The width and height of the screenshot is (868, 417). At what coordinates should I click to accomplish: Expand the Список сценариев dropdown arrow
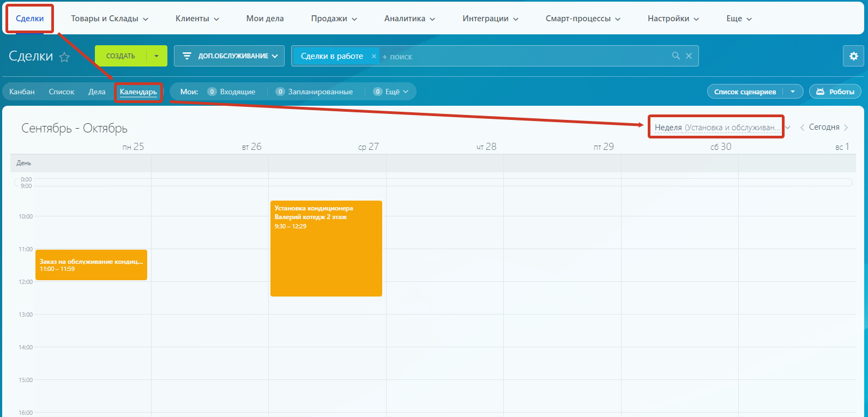[x=793, y=92]
